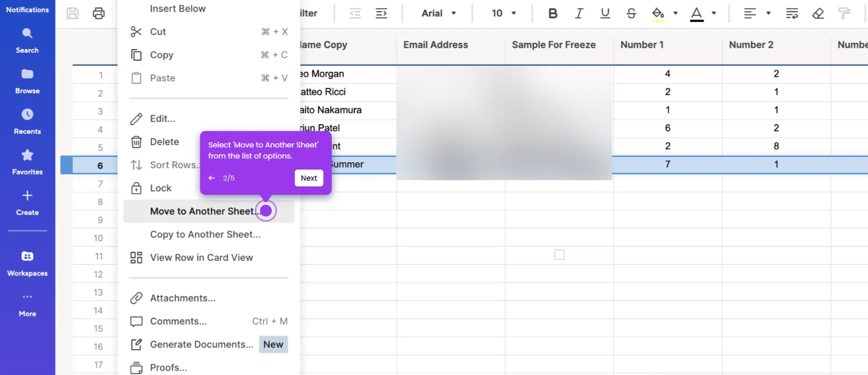
Task: Open the Browse folder icon
Action: coord(27,74)
